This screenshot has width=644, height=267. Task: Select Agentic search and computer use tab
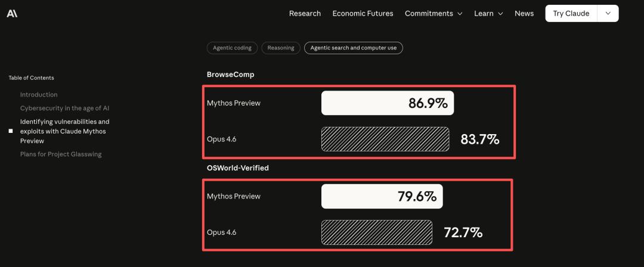353,48
